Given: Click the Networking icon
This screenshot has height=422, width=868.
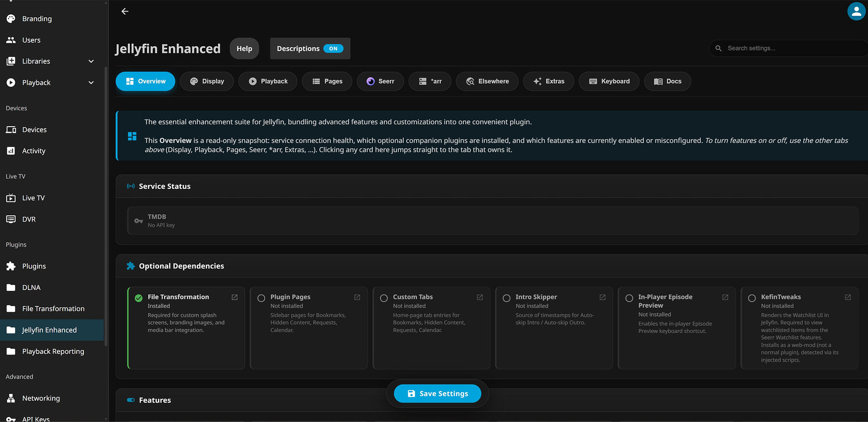Looking at the screenshot, I should click(x=11, y=398).
